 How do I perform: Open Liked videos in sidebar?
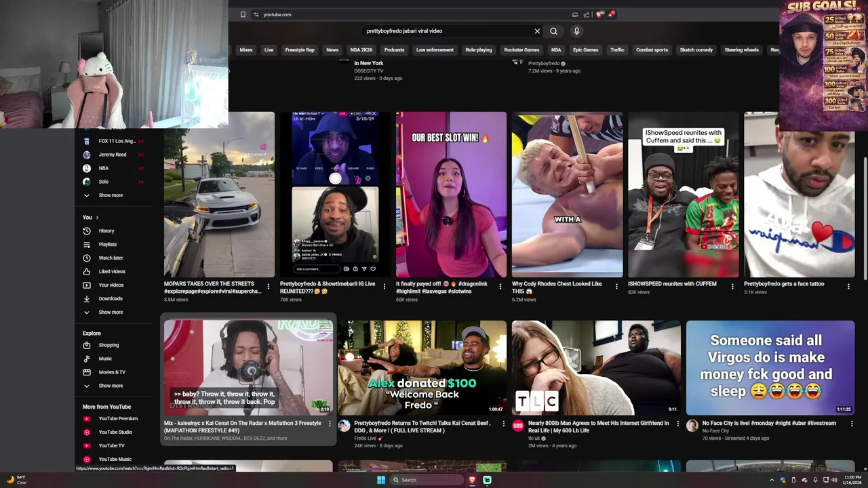(112, 272)
